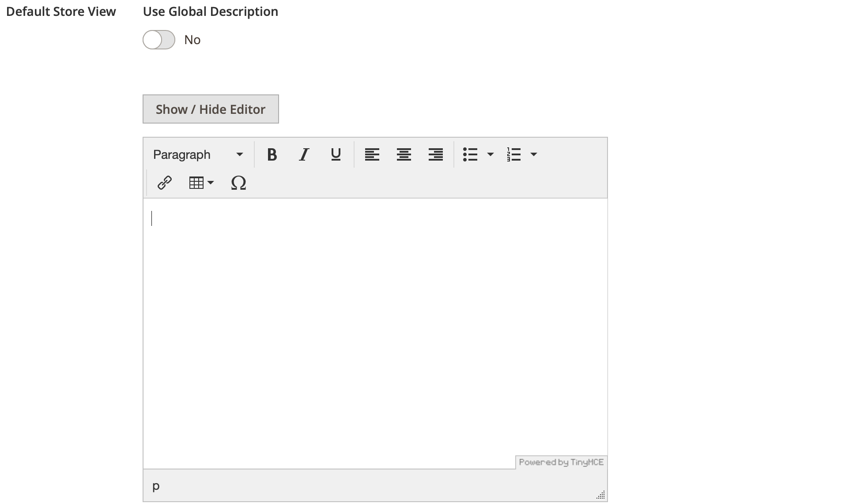Insert a numbered list
This screenshot has width=868, height=503.
click(514, 154)
